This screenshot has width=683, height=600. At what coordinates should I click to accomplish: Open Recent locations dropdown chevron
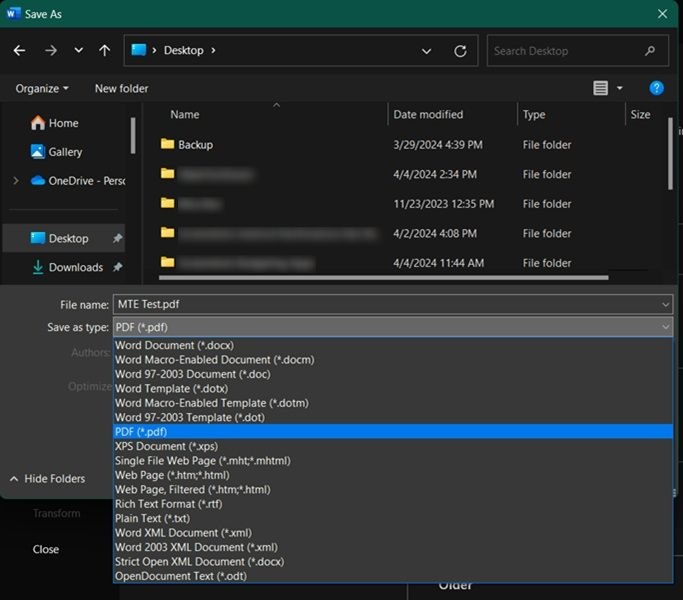(79, 51)
